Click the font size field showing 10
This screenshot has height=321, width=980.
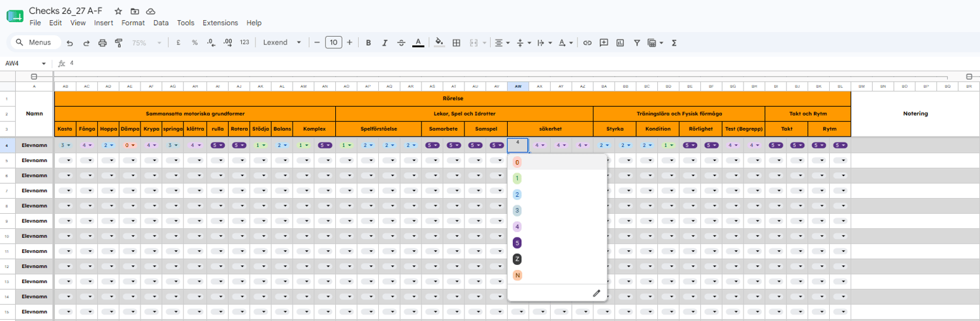333,42
